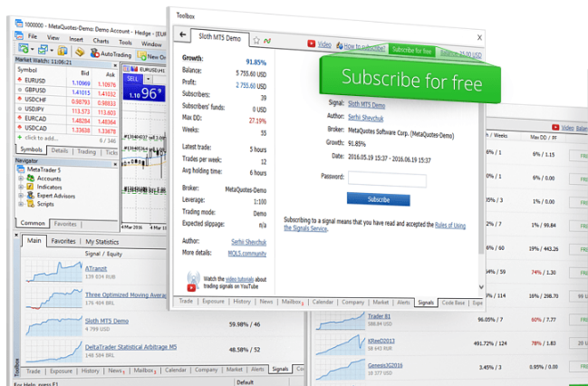Select Calendar tab in front Toolbox window
Screen dimensions: 588x386
click(323, 302)
